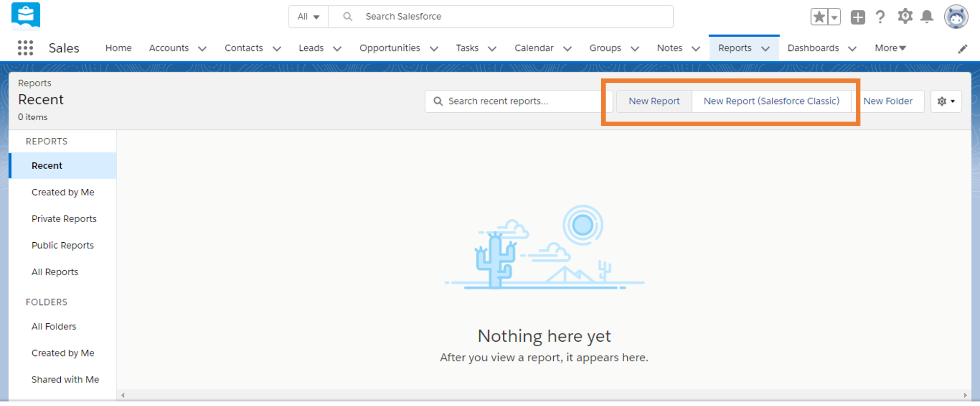Click the '0 items' count text
Screen dimensions: 980x406
coord(33,117)
